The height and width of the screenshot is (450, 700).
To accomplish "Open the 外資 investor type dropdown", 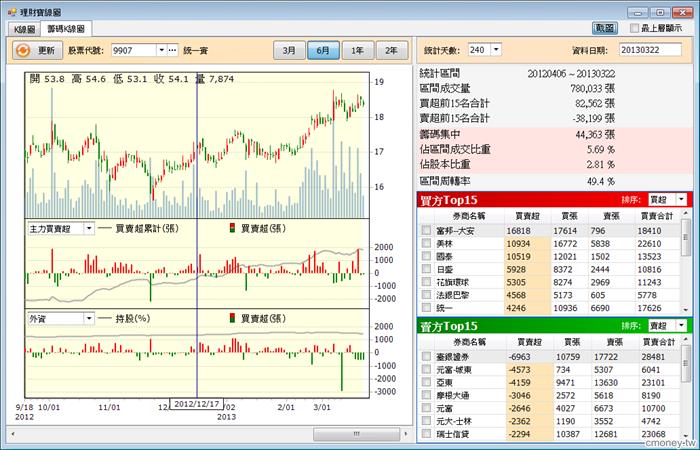I will 87,318.
